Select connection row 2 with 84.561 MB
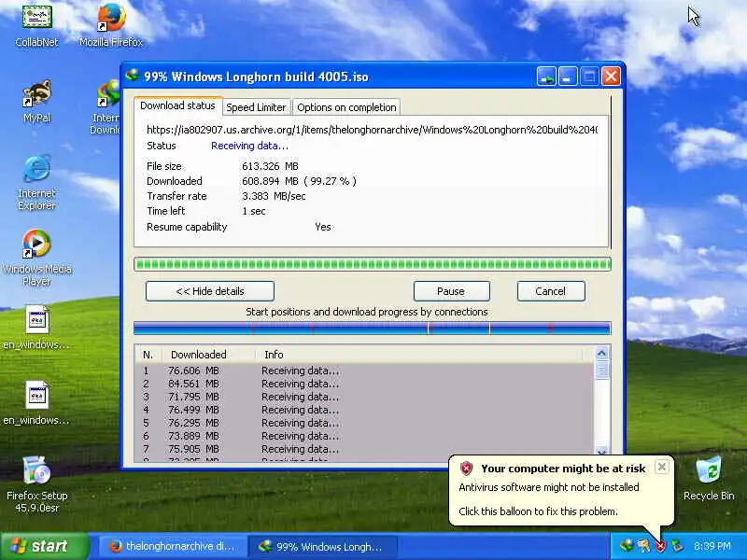 (x=364, y=384)
